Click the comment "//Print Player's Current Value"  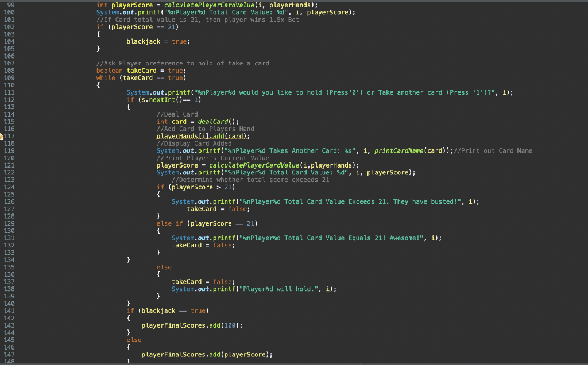pyautogui.click(x=212, y=158)
